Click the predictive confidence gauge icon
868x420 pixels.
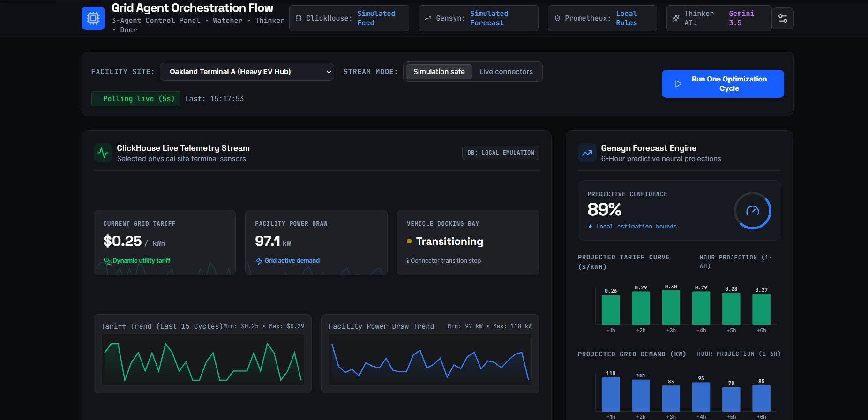coord(753,211)
